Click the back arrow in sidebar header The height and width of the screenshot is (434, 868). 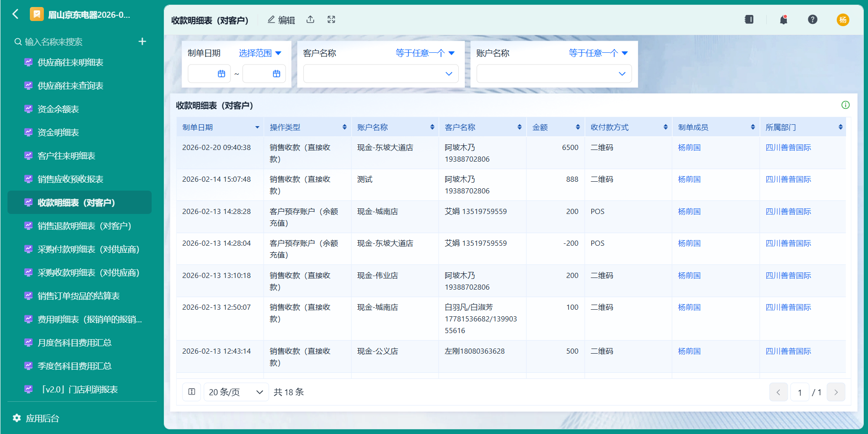click(x=15, y=14)
